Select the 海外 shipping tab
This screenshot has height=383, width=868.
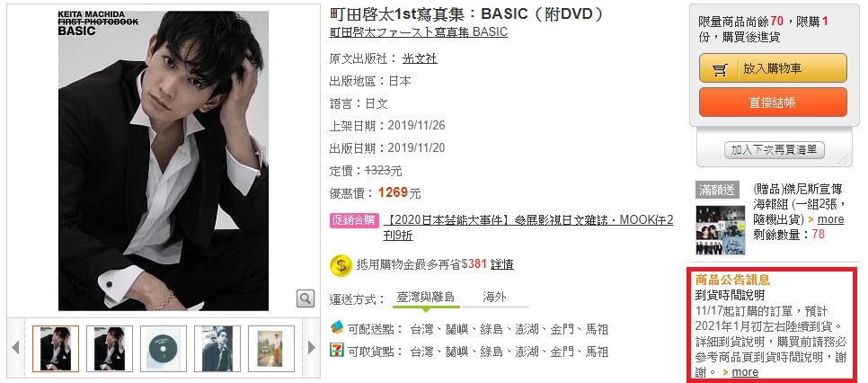coord(494,297)
